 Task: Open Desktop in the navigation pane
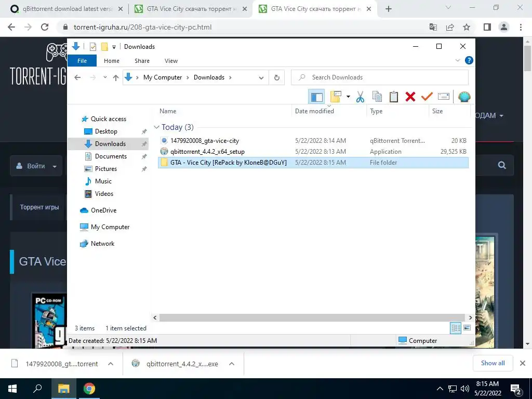click(x=106, y=131)
